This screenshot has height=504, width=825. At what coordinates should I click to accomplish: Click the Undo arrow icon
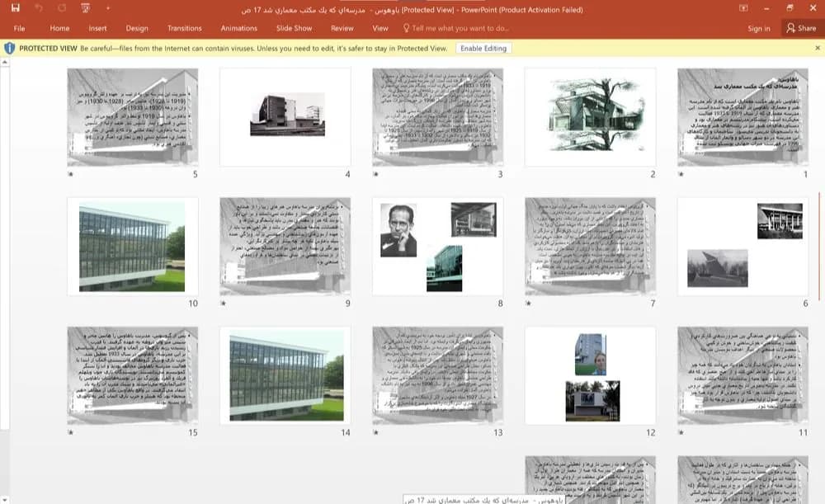(39, 8)
